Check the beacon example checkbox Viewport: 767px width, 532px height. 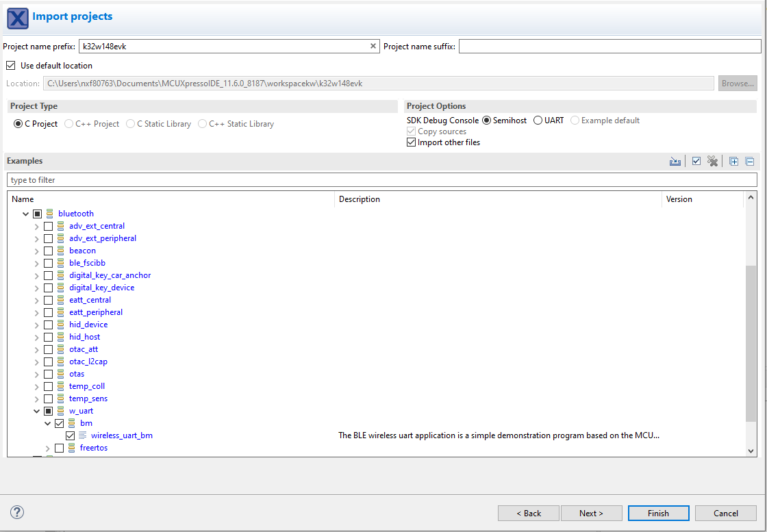[48, 251]
